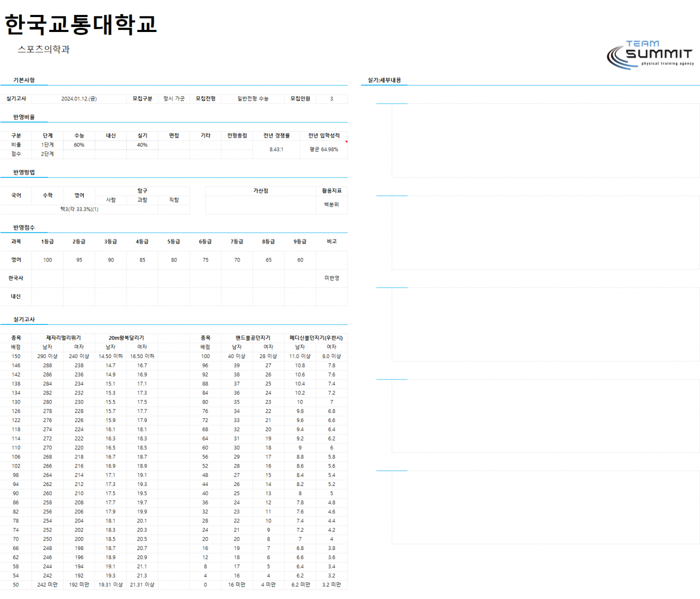Select the competition rate 8.43:1

pyautogui.click(x=276, y=149)
